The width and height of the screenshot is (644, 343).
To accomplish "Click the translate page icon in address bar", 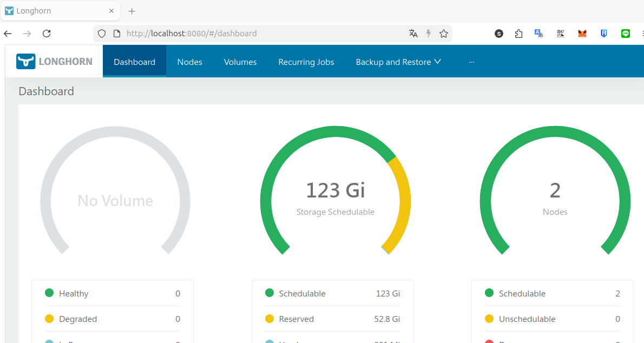I will coord(413,34).
